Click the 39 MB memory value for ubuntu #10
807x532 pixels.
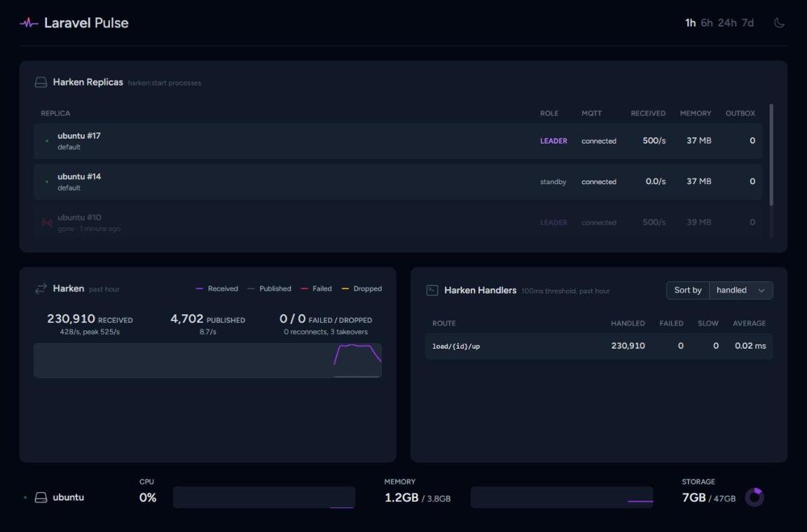699,223
